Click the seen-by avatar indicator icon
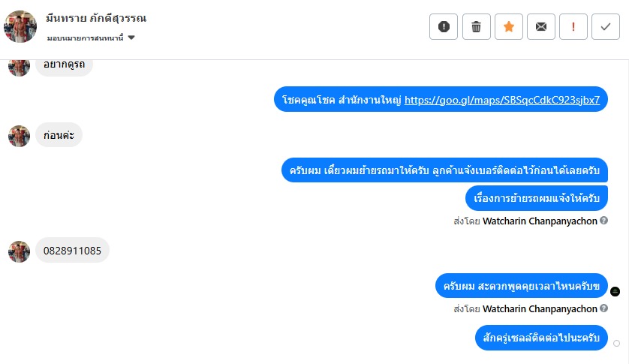The width and height of the screenshot is (629, 364). coord(615,291)
